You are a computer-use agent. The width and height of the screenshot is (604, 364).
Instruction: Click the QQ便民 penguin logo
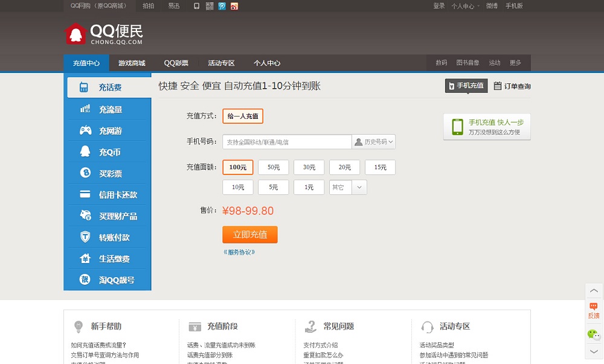(75, 34)
